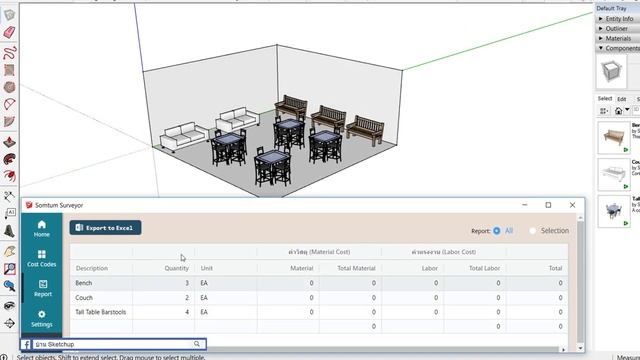Screen dimensions: 640x360
Task: Select the All report radio button
Action: [496, 231]
